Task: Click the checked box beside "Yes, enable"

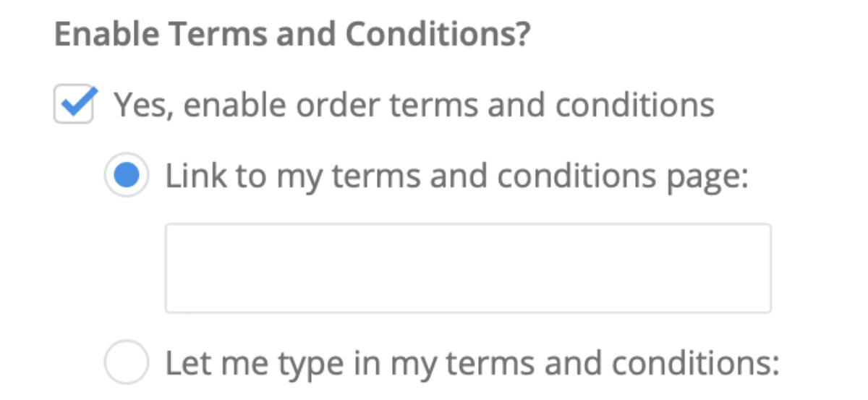Action: coord(74,105)
